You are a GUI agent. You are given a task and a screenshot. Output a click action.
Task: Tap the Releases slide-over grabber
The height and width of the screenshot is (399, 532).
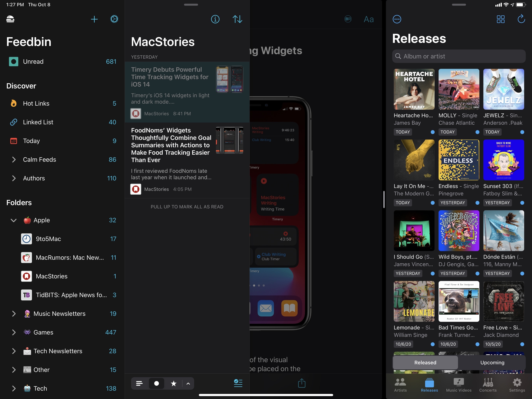tap(459, 4)
